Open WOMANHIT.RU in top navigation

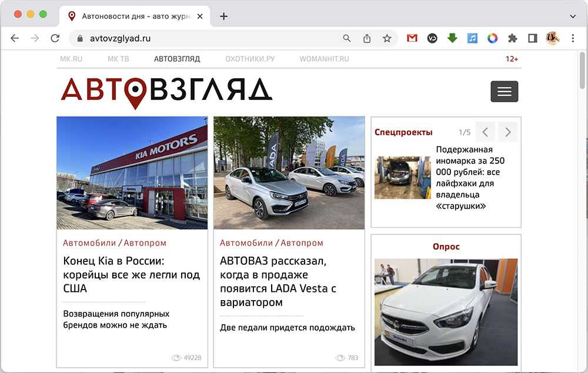(x=324, y=59)
